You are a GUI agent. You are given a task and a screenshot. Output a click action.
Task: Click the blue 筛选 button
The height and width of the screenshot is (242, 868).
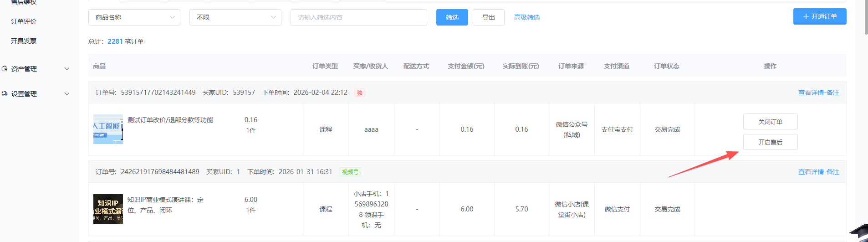(x=452, y=17)
